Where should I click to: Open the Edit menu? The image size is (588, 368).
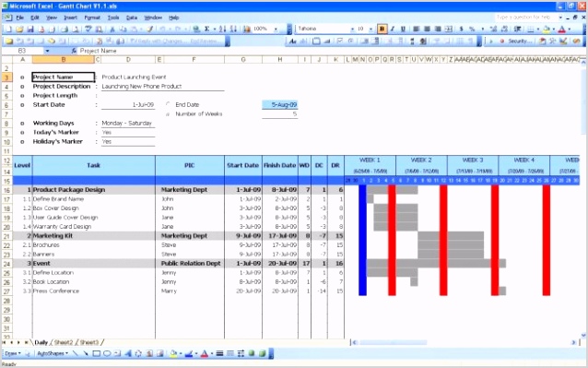[x=35, y=18]
